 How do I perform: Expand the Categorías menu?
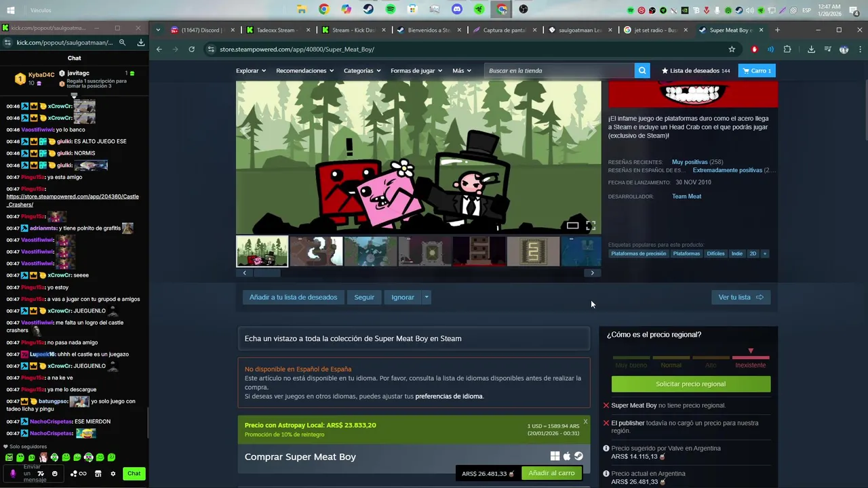coord(362,70)
